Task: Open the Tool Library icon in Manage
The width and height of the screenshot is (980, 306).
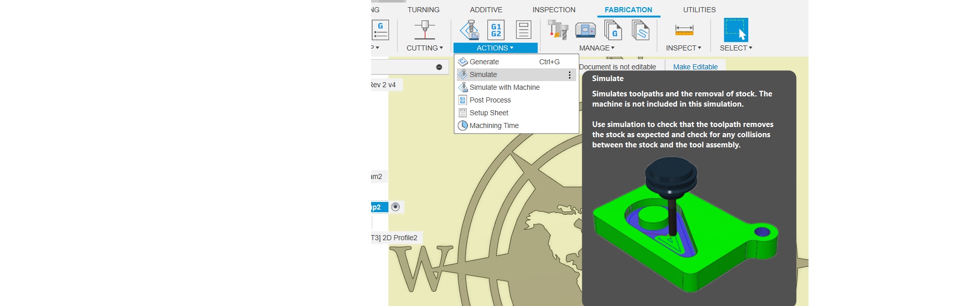Action: 558,30
